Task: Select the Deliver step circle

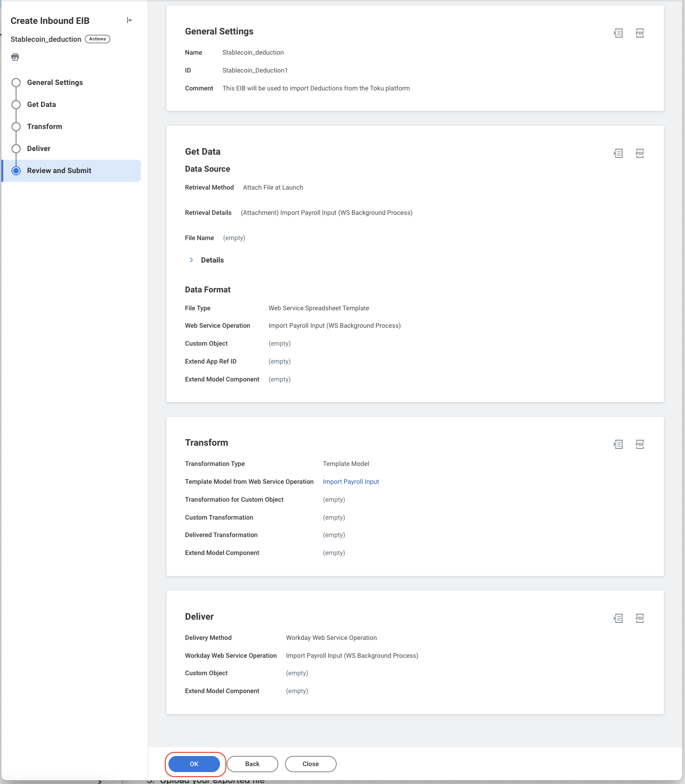Action: [x=16, y=149]
